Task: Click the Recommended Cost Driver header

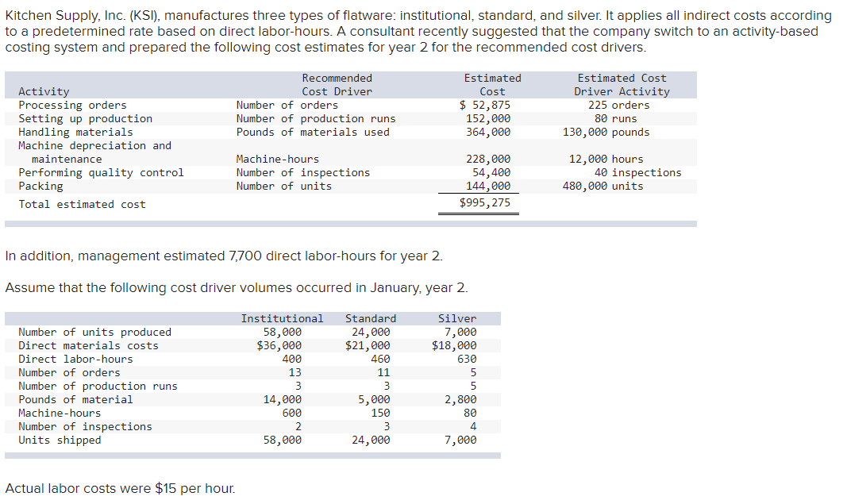Action: click(337, 83)
